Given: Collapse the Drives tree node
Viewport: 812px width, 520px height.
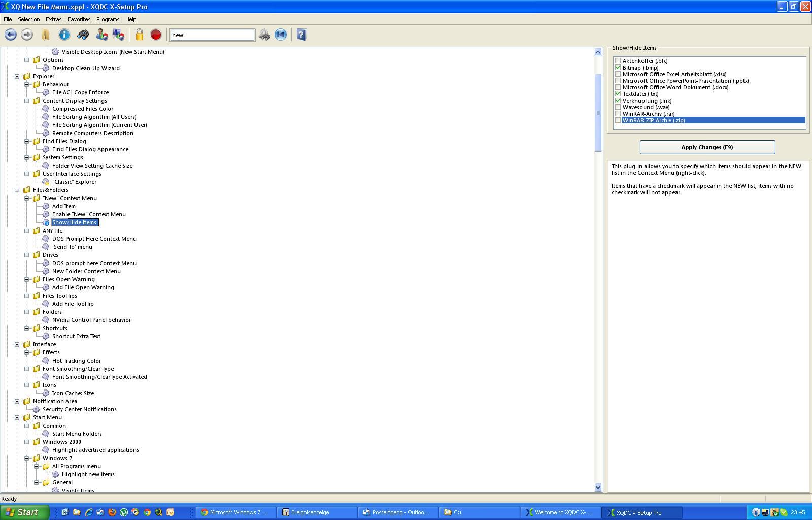Looking at the screenshot, I should pos(26,255).
